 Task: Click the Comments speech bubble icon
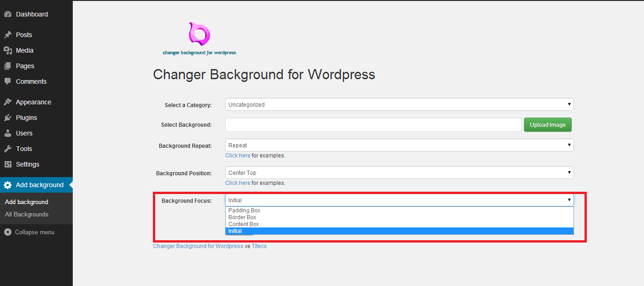[x=7, y=81]
